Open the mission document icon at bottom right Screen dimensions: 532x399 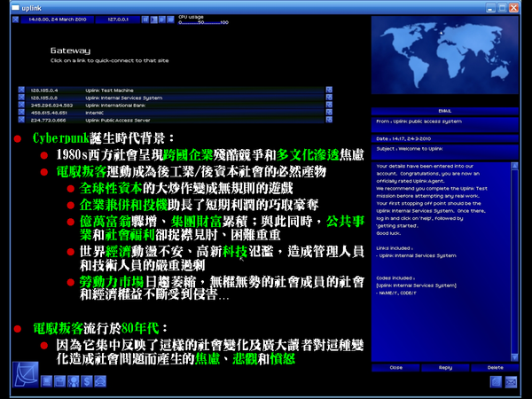point(496,381)
